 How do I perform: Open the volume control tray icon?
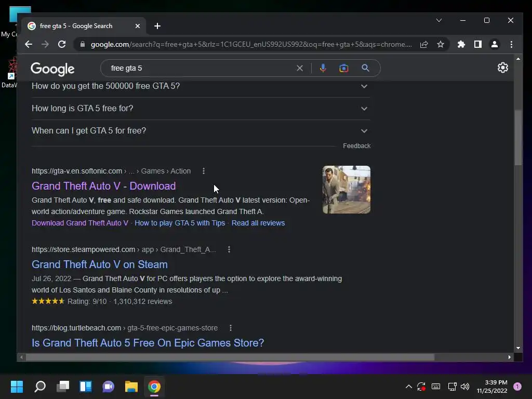click(x=465, y=387)
